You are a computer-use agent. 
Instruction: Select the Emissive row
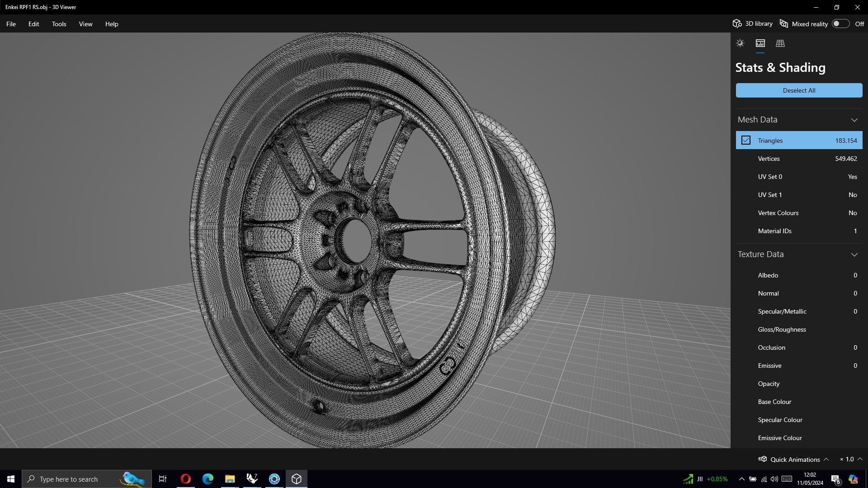pyautogui.click(x=799, y=366)
